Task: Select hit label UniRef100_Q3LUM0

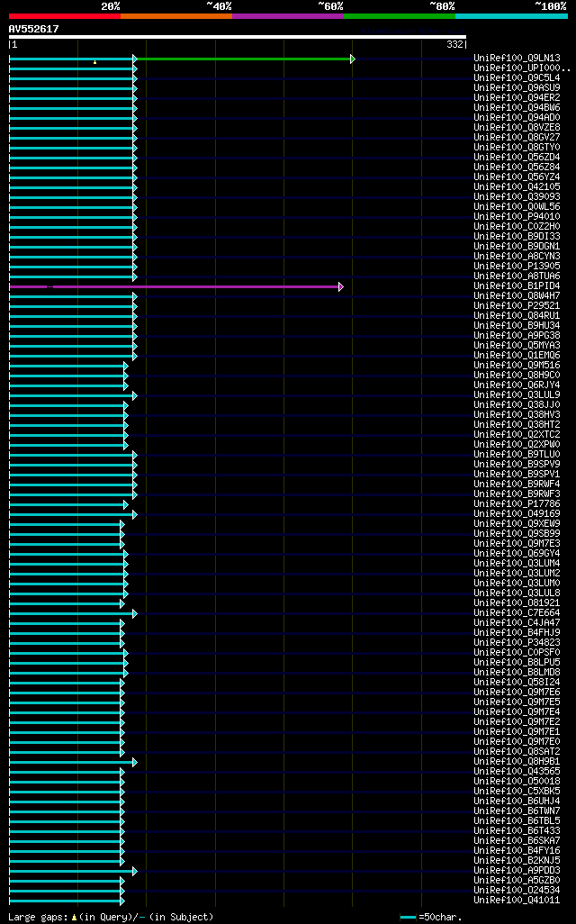Action: coord(517,584)
